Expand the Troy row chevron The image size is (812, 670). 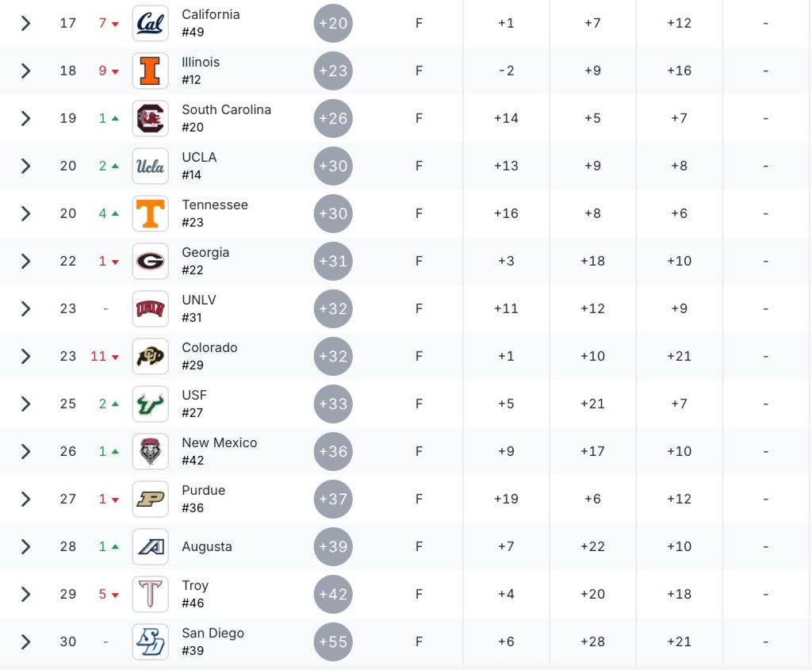25,594
